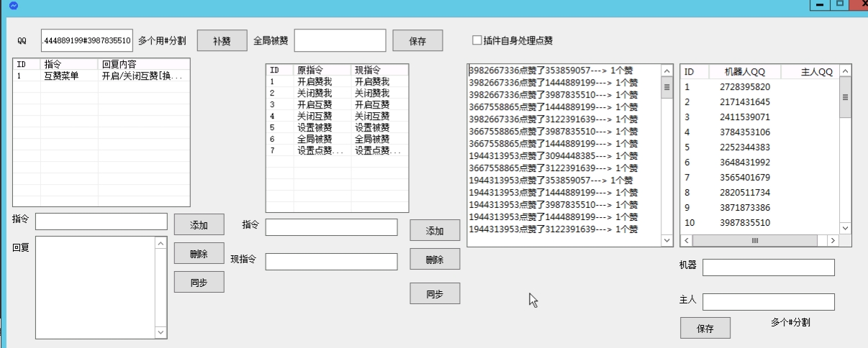Select robot QQ 3565401679 row
This screenshot has height=348, width=868.
pyautogui.click(x=759, y=178)
